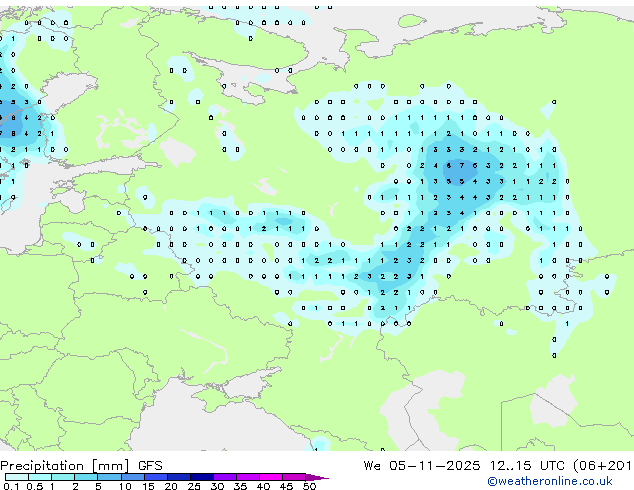Select the '(06+201' forecast run text
The width and height of the screenshot is (634, 490).
tap(603, 466)
